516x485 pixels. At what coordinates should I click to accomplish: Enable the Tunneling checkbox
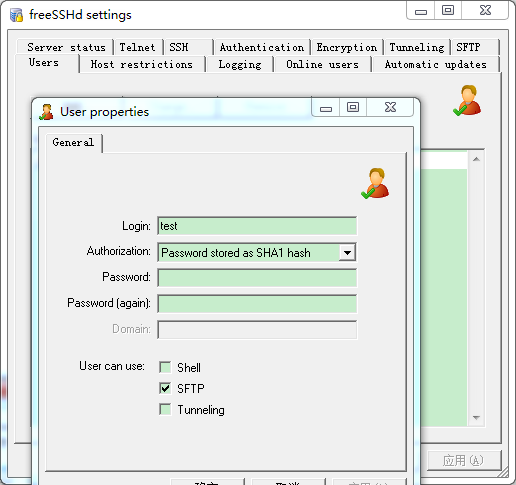pyautogui.click(x=165, y=409)
